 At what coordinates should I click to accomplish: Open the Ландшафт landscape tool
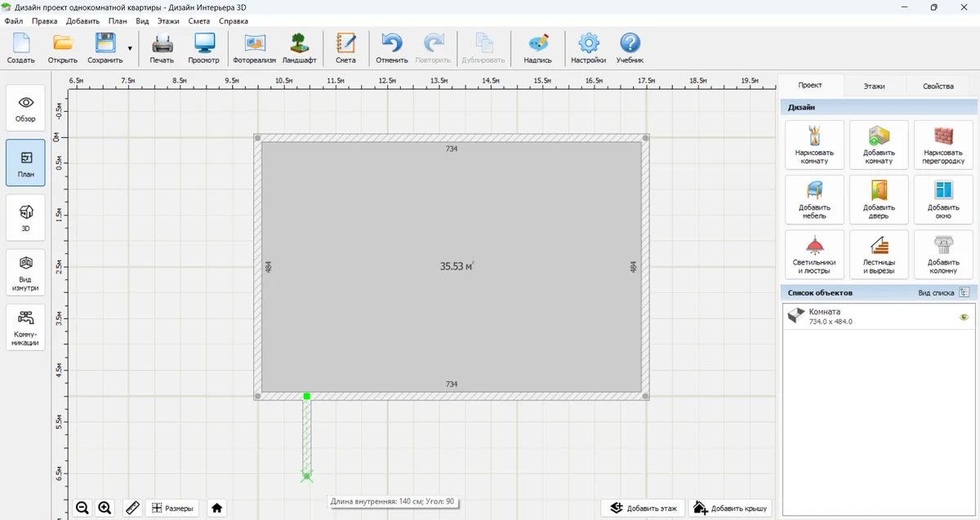[300, 48]
